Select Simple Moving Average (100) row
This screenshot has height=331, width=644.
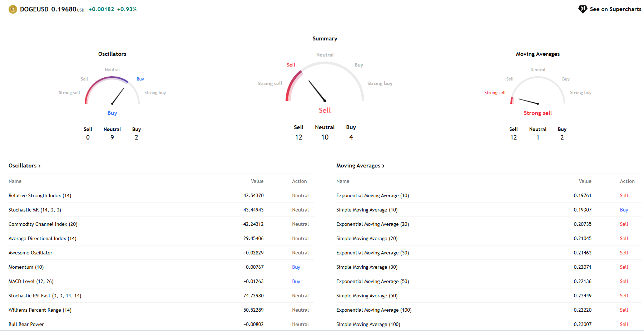pyautogui.click(x=368, y=325)
